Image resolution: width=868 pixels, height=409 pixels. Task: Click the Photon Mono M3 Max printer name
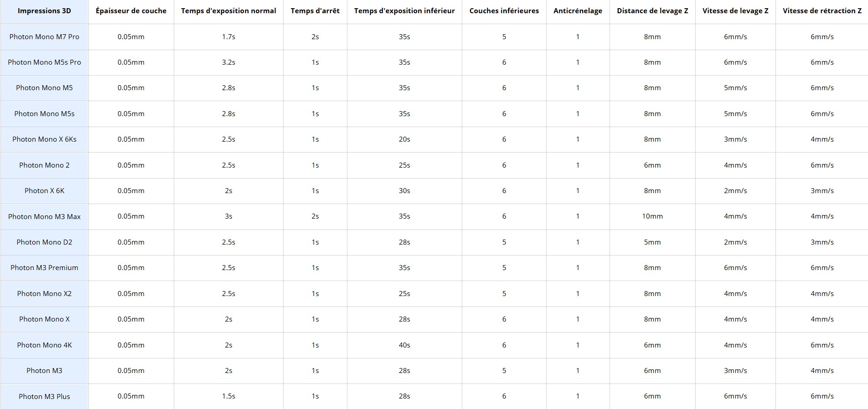click(x=44, y=217)
